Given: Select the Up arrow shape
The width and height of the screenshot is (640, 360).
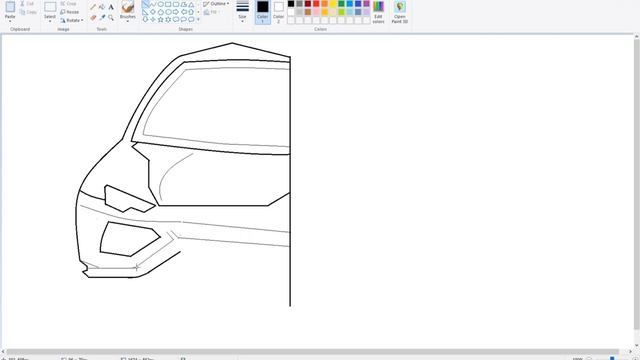Looking at the screenshot, I should (191, 12).
